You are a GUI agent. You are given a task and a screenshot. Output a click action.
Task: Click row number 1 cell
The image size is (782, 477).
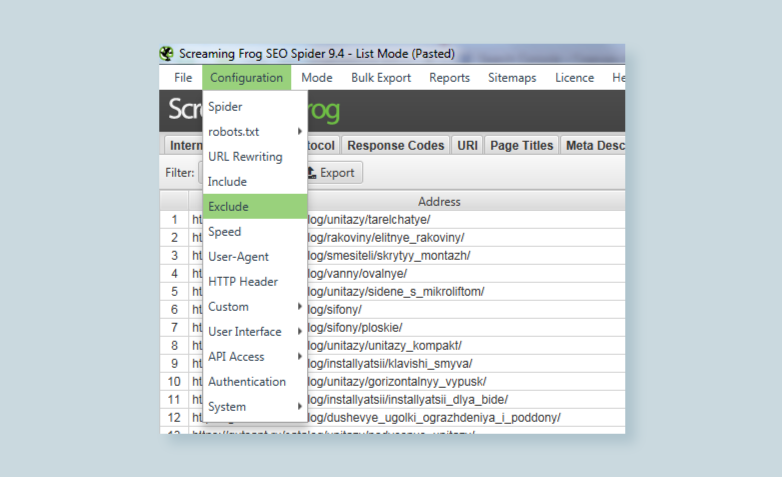point(174,220)
